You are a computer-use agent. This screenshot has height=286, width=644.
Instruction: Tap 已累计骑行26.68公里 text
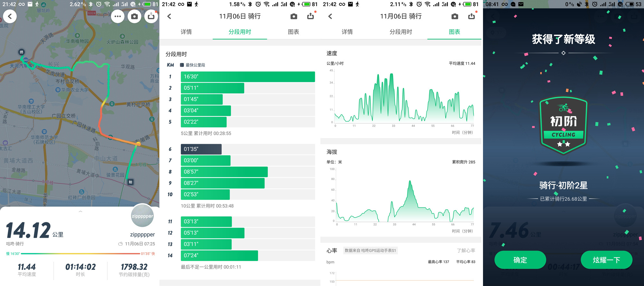pyautogui.click(x=563, y=199)
